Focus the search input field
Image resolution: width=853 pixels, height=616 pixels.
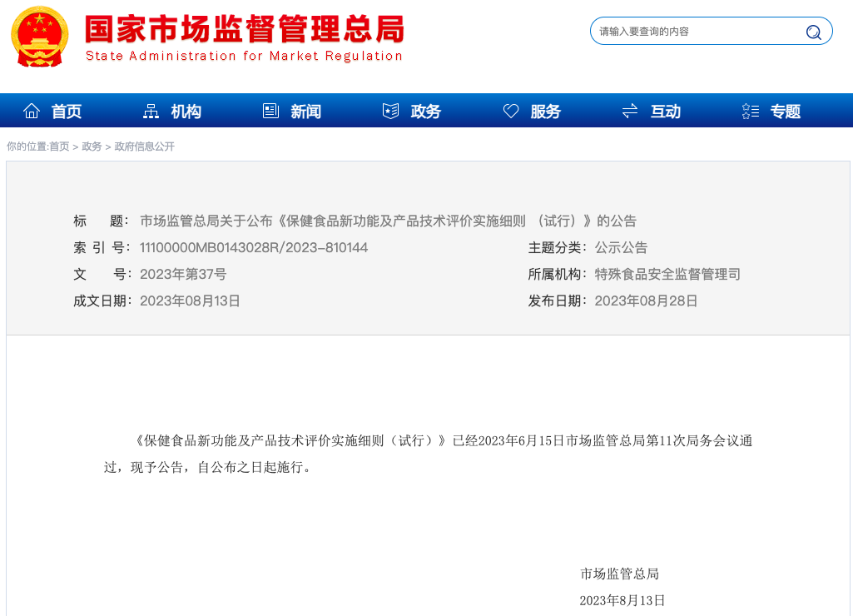pyautogui.click(x=695, y=32)
